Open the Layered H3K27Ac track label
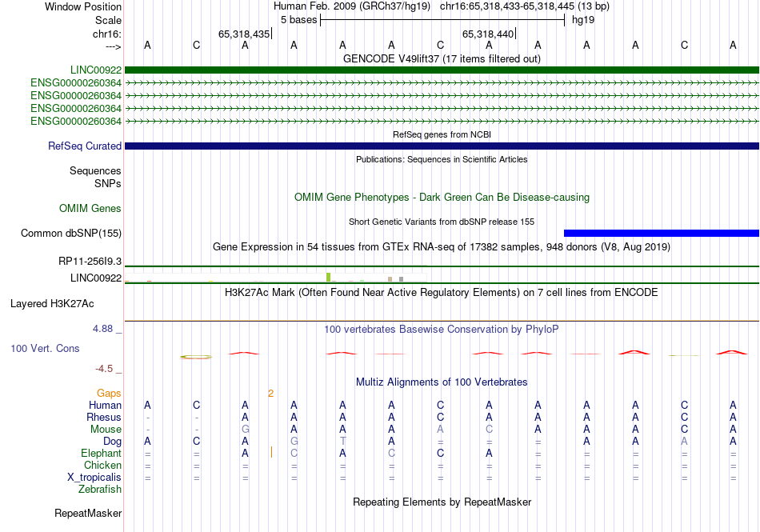The height and width of the screenshot is (532, 760). tap(52, 304)
